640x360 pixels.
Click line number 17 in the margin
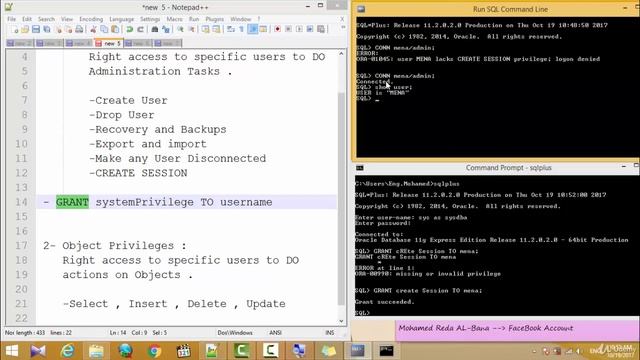21,246
